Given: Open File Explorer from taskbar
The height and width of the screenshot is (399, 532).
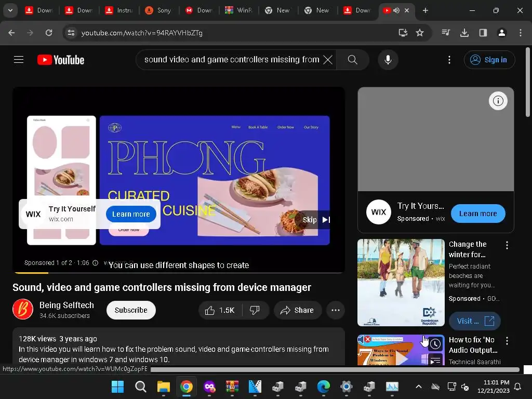Looking at the screenshot, I should pyautogui.click(x=164, y=387).
